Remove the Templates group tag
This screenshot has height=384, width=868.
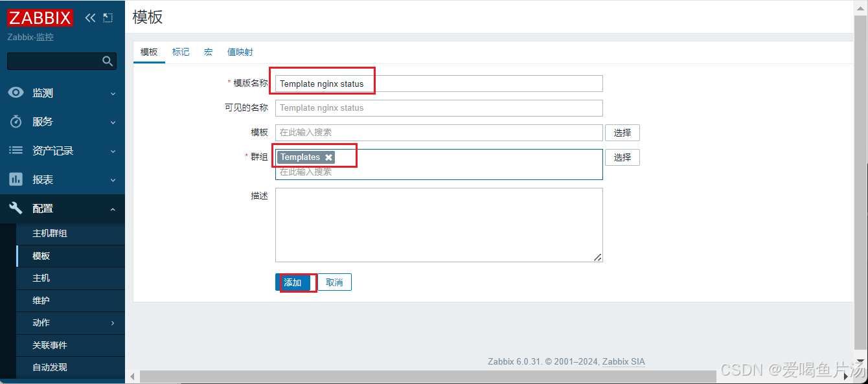pyautogui.click(x=328, y=157)
